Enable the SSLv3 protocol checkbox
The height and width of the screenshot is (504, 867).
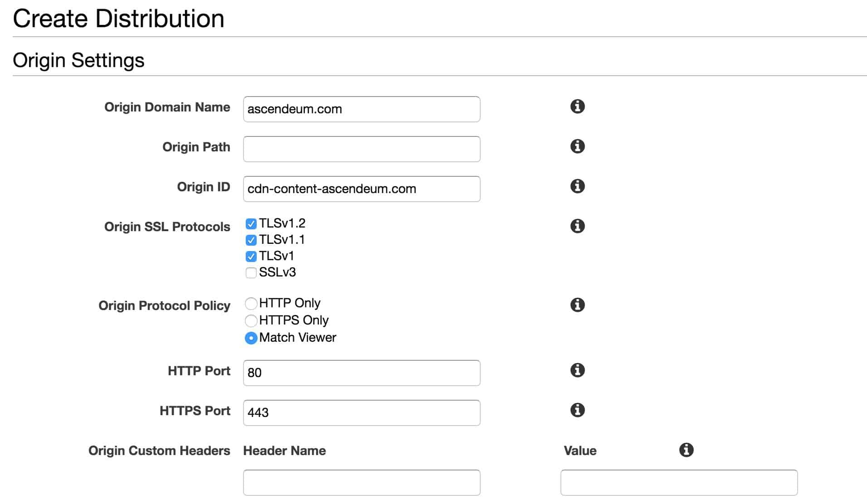[251, 272]
